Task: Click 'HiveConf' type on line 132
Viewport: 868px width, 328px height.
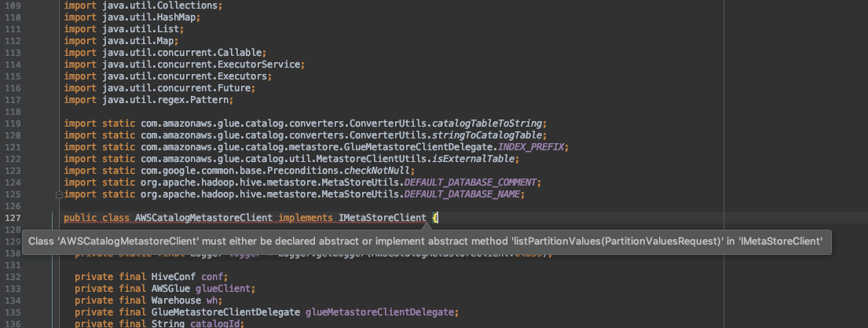Action: click(174, 276)
